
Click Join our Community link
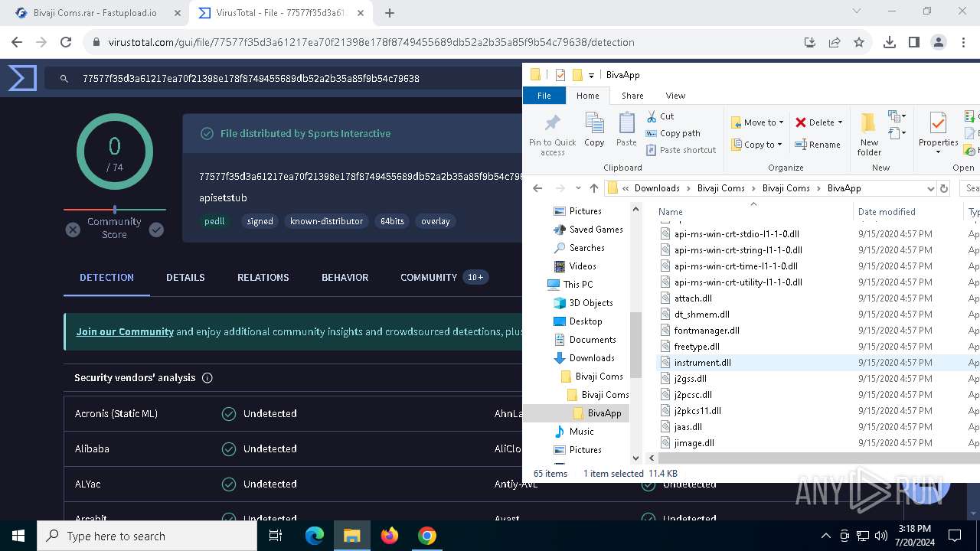click(125, 331)
